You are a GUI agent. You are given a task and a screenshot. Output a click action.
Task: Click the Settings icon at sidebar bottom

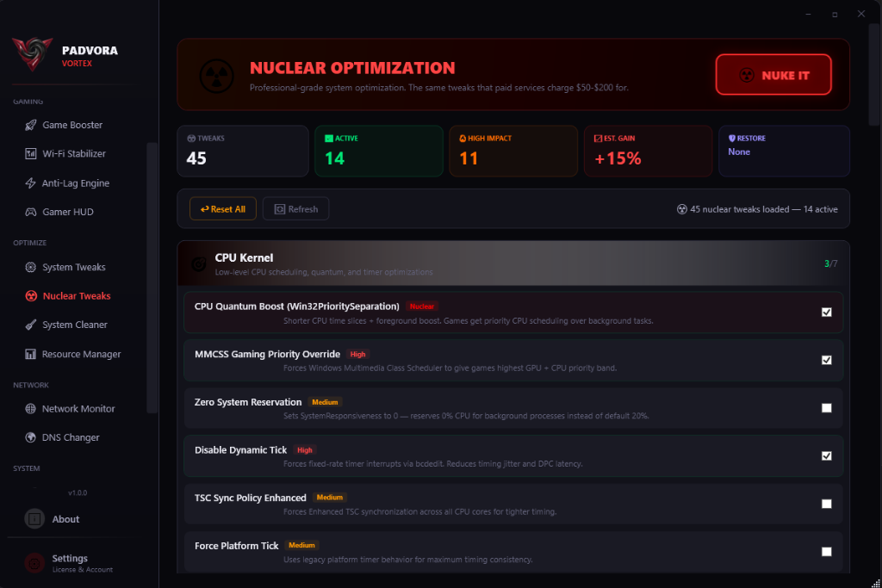click(x=34, y=563)
